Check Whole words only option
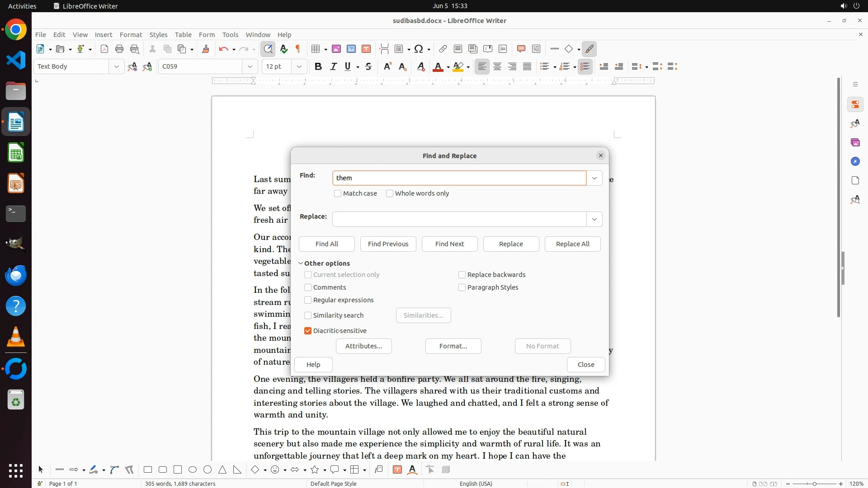This screenshot has width=868, height=488. click(x=390, y=193)
